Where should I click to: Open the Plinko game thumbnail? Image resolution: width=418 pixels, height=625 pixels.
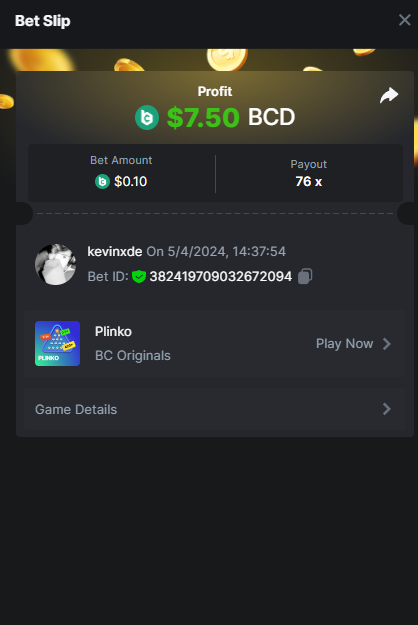[x=57, y=344]
